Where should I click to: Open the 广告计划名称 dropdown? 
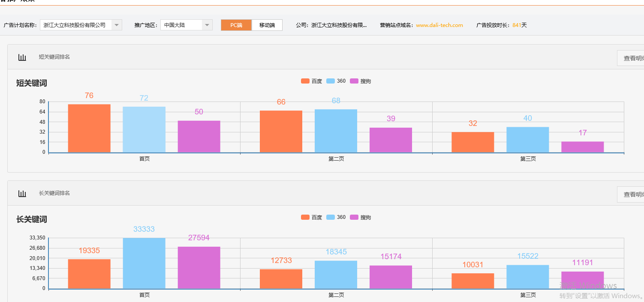(81, 25)
